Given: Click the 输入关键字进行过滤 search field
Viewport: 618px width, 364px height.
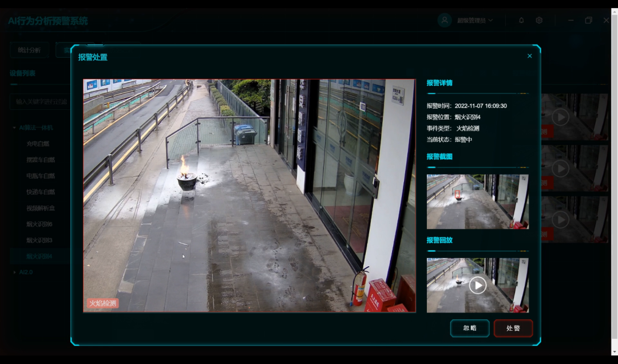Looking at the screenshot, I should pyautogui.click(x=39, y=102).
